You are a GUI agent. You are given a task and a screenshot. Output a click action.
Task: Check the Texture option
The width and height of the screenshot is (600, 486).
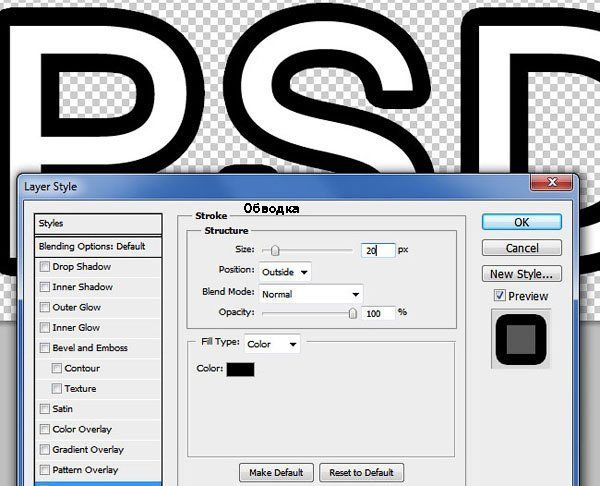(57, 388)
